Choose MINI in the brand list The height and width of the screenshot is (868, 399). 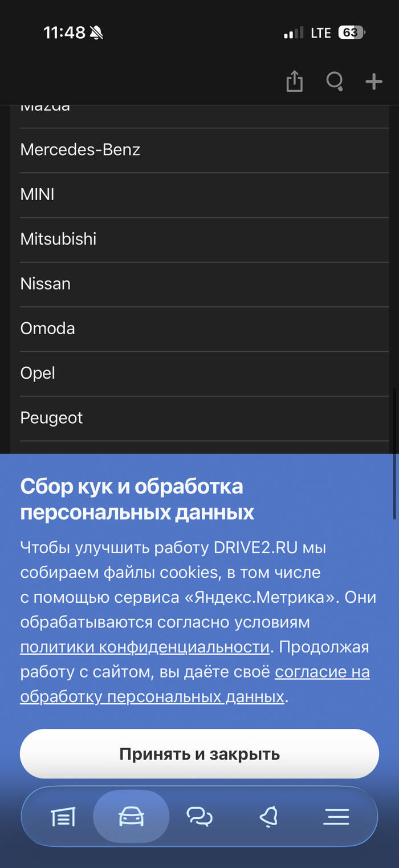(x=38, y=194)
